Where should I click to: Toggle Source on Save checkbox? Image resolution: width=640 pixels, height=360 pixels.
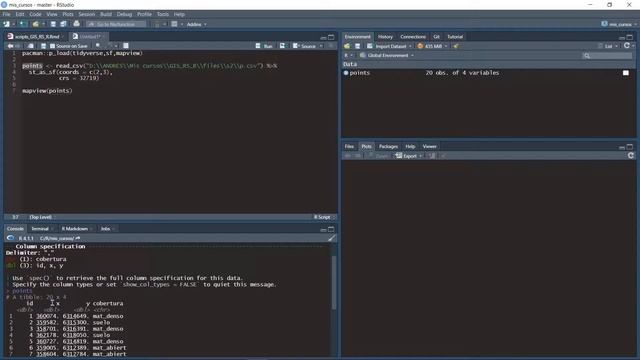coord(52,46)
